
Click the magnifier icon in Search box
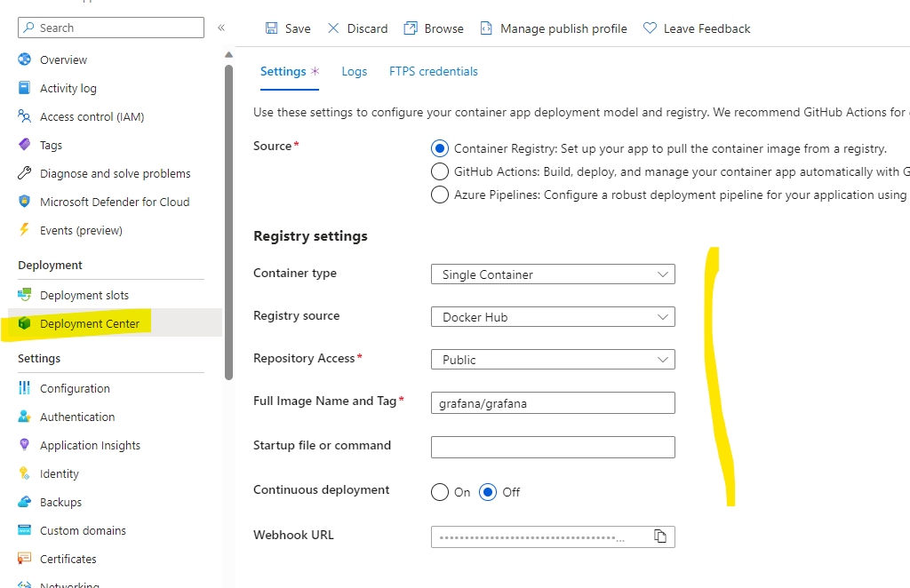coord(29,28)
